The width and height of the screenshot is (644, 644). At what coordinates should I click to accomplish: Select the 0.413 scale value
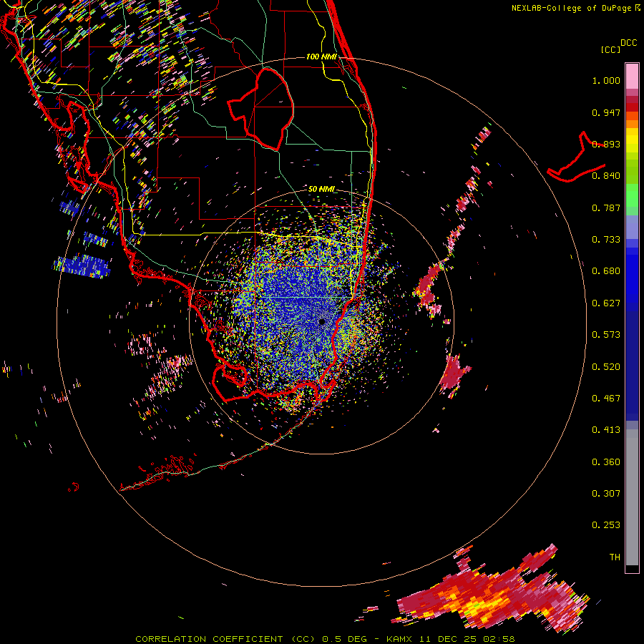point(606,430)
